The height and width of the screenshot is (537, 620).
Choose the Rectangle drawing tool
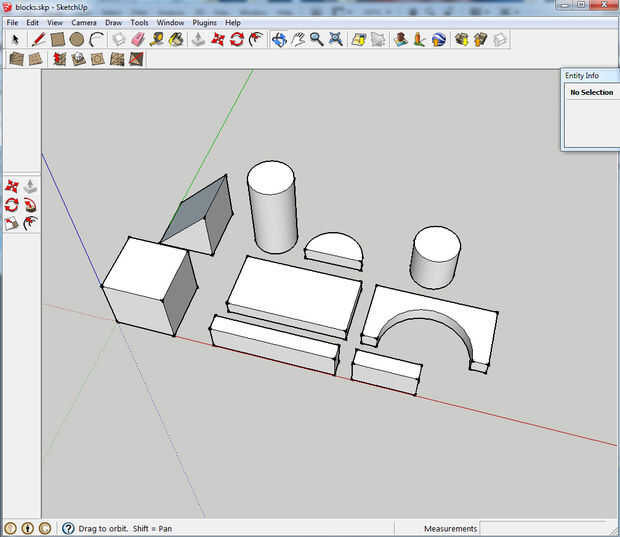[58, 40]
